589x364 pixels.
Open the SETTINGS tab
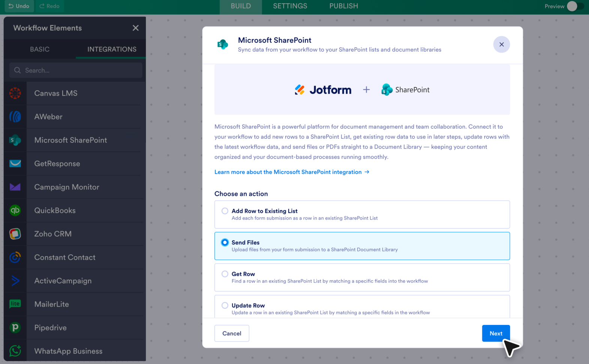click(290, 6)
